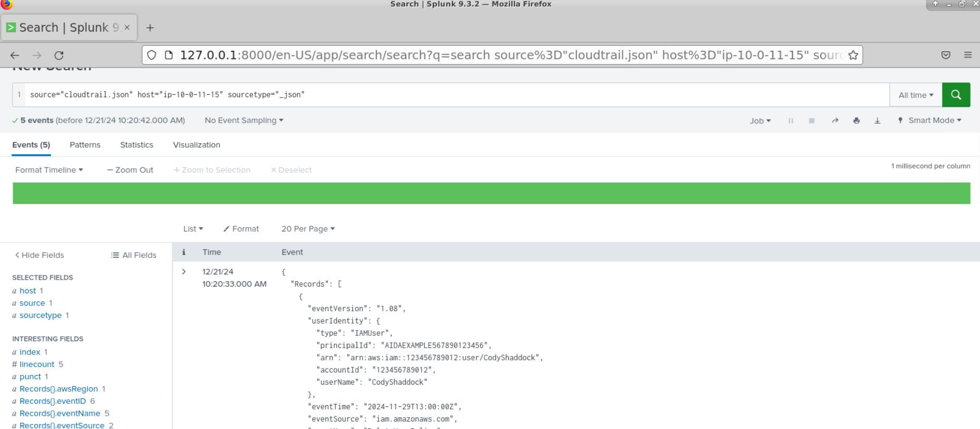Viewport: 980px width, 429px height.
Task: Open the All time range picker
Action: pos(916,95)
